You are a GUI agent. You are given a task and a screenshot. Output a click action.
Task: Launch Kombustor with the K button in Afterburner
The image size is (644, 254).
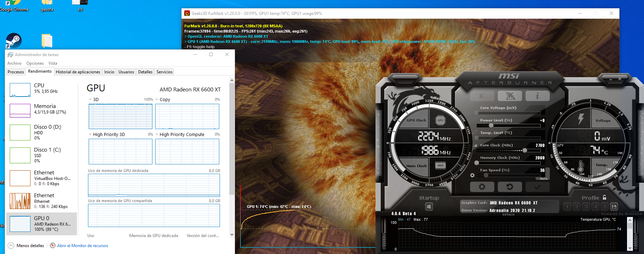[482, 96]
